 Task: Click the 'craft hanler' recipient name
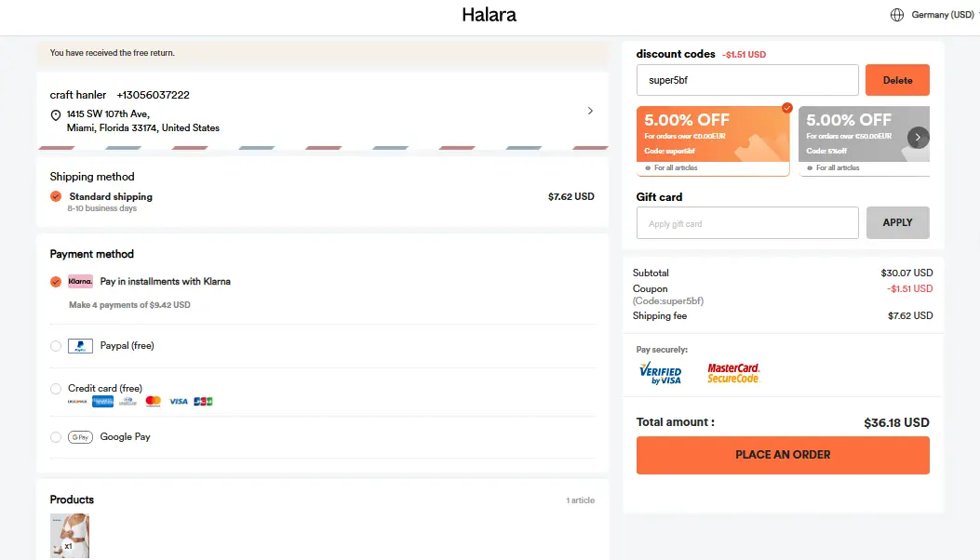[78, 95]
